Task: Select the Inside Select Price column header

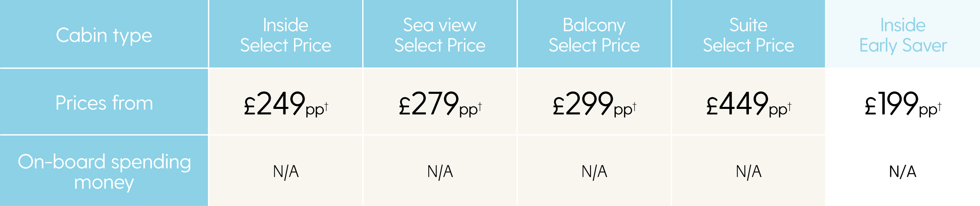Action: pyautogui.click(x=285, y=34)
